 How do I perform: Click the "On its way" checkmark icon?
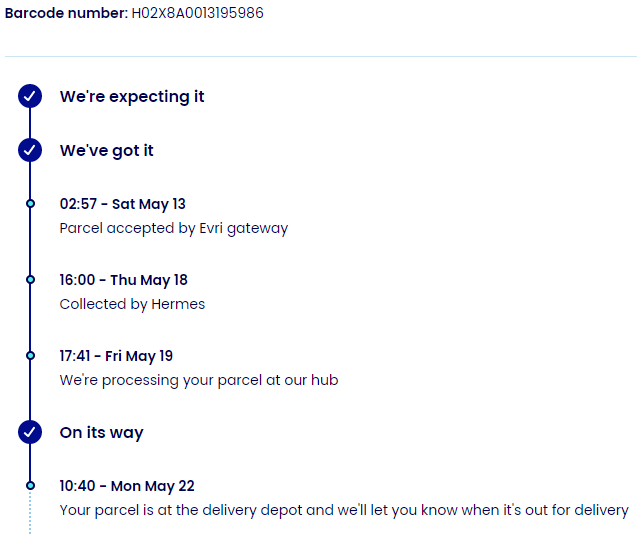coord(30,432)
